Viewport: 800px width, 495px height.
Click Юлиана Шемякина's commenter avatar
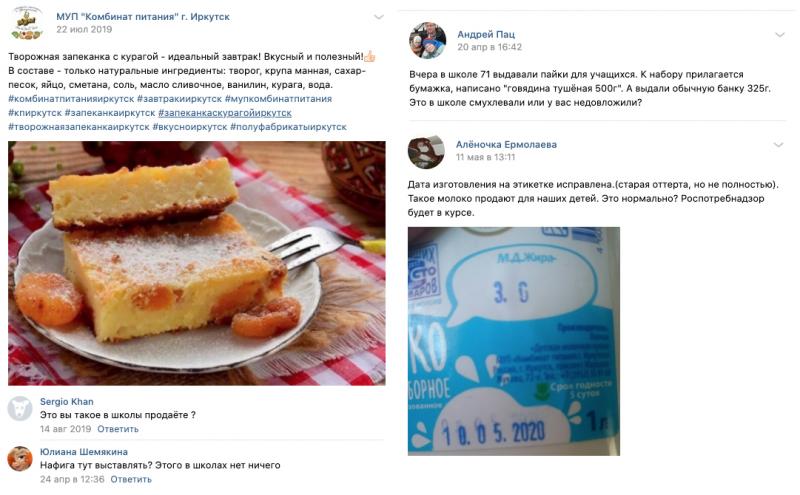[20, 459]
